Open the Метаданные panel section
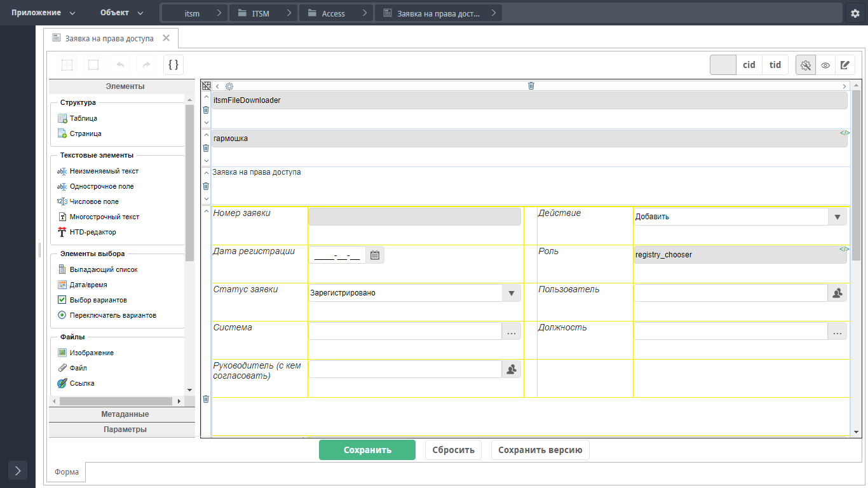This screenshot has width=868, height=488. (122, 414)
